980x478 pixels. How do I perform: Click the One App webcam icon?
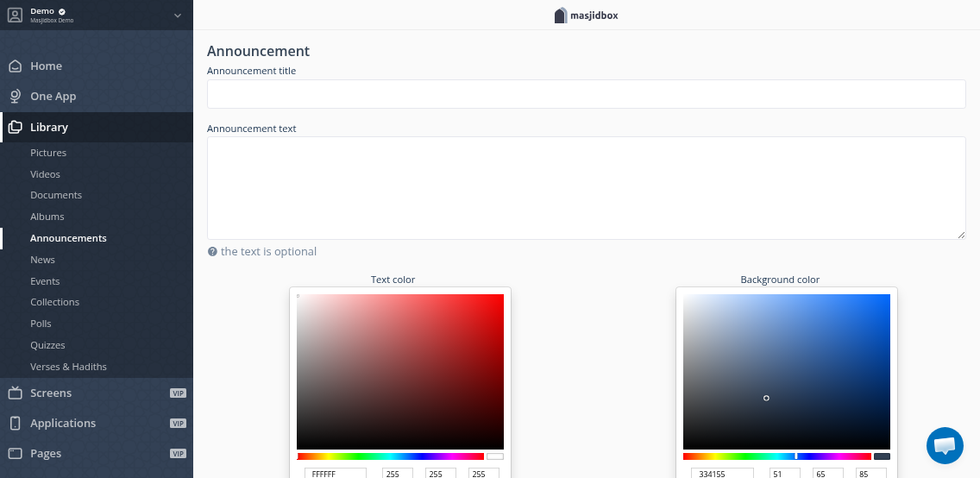pyautogui.click(x=15, y=97)
